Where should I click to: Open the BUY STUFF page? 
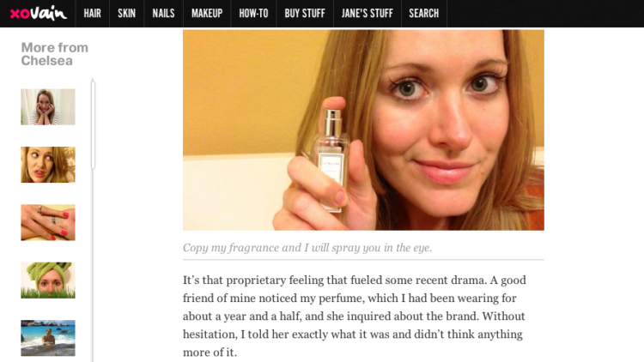[305, 14]
